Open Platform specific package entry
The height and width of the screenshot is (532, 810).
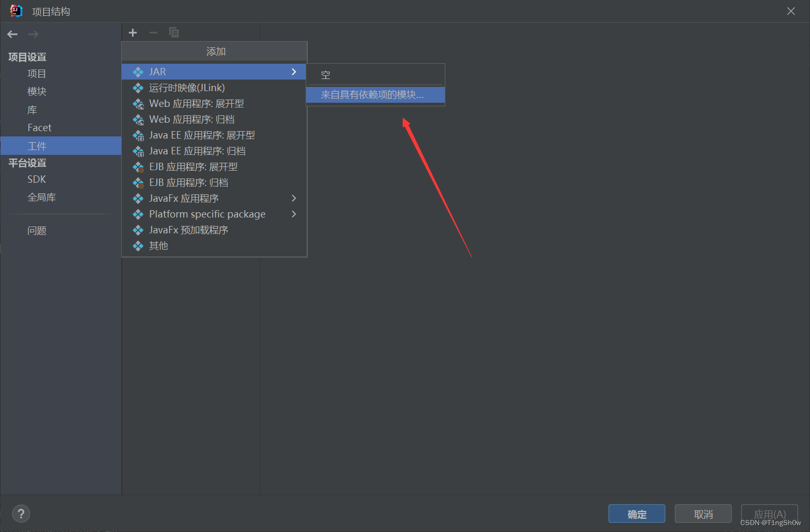214,214
